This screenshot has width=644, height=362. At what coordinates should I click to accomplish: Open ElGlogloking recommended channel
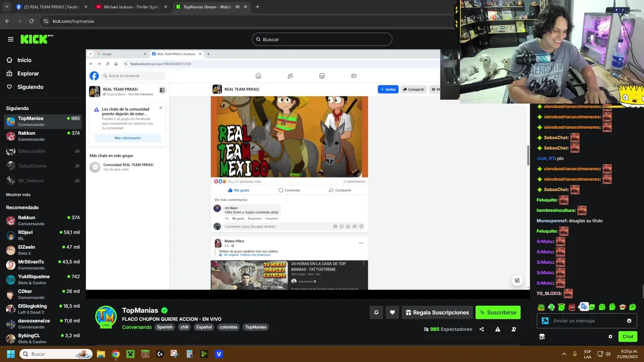pyautogui.click(x=43, y=309)
